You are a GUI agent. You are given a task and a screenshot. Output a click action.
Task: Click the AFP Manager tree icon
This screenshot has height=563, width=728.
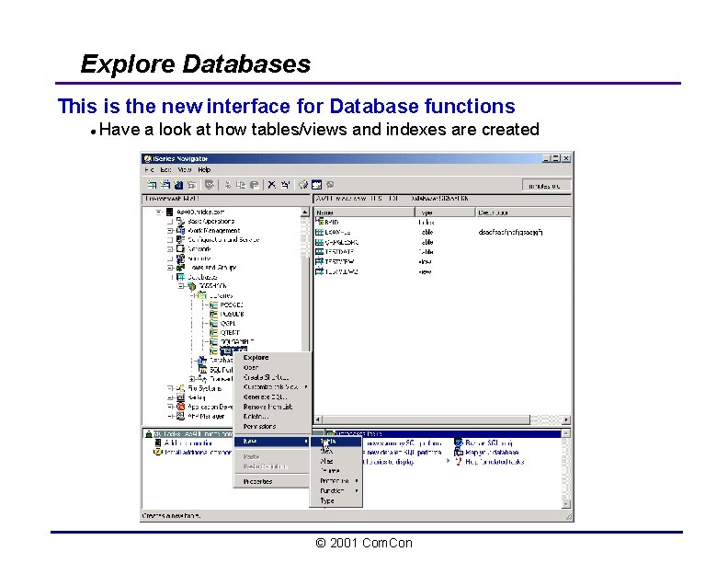coord(180,416)
